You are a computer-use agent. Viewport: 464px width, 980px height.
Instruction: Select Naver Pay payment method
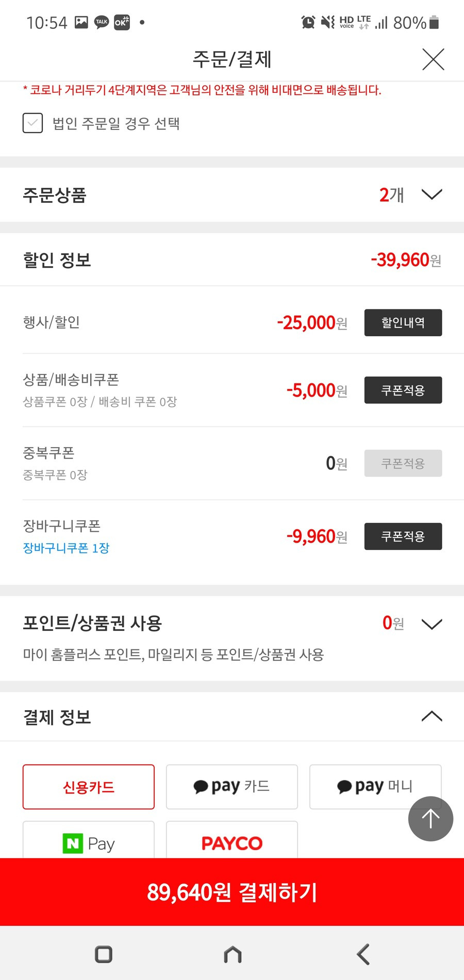click(x=89, y=841)
